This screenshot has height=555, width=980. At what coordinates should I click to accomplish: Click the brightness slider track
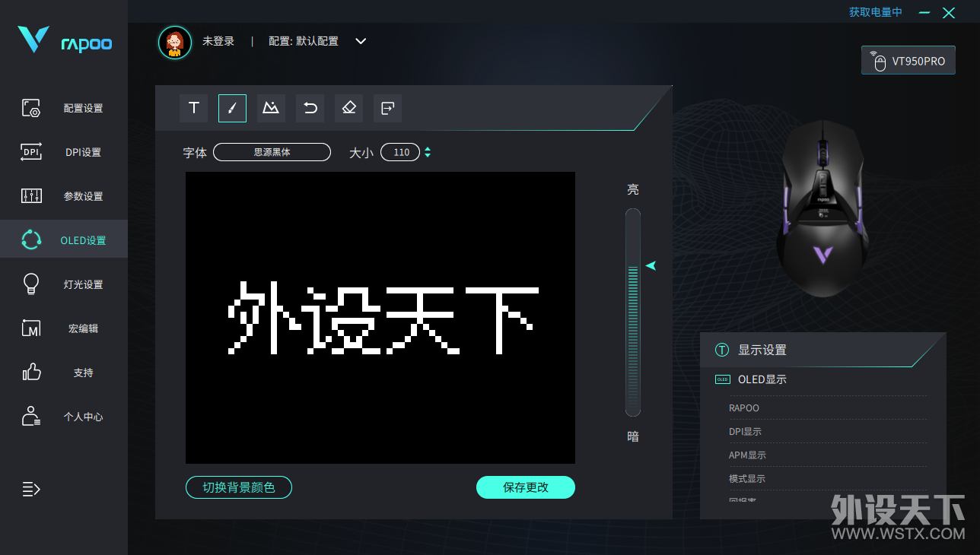pos(633,312)
